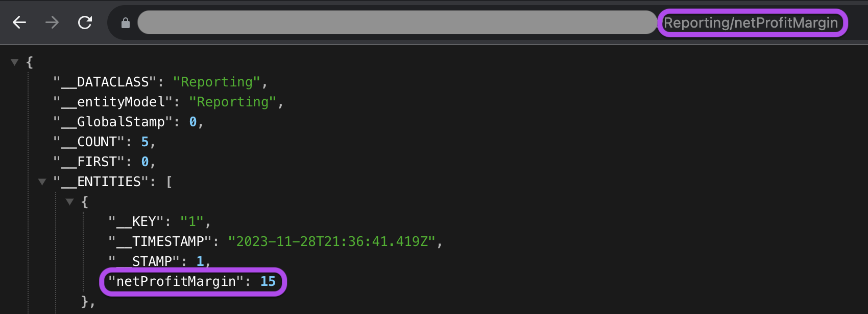Click the __ENTITIES key label
Screen dimensions: 868x314
[101, 182]
